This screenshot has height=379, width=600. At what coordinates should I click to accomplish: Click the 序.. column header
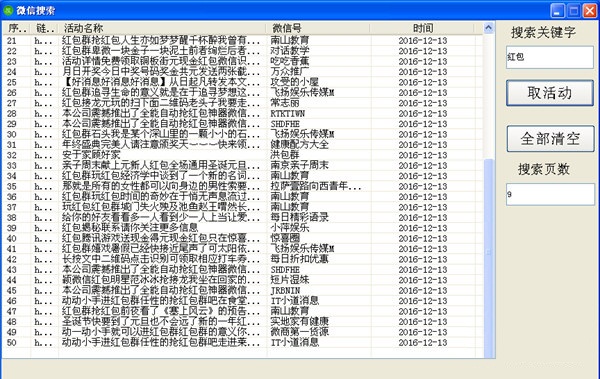click(x=17, y=28)
